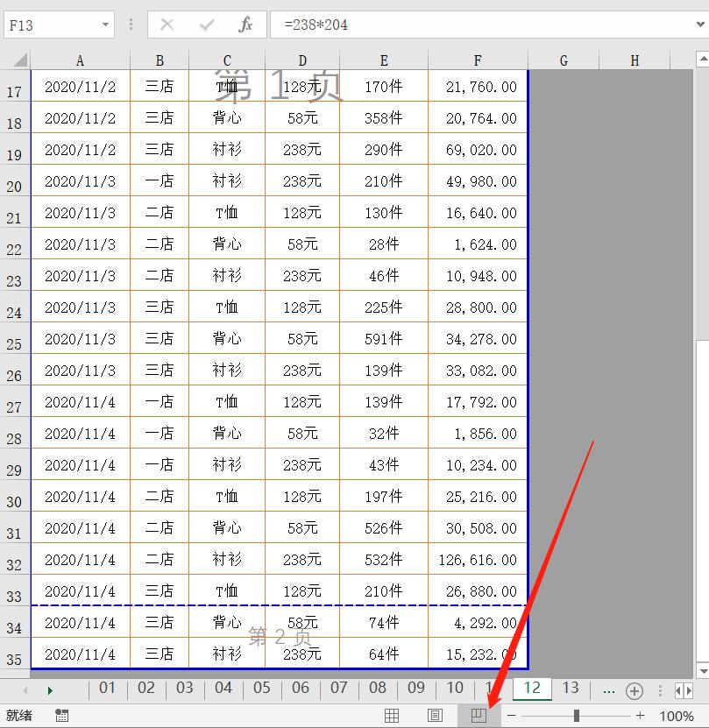The width and height of the screenshot is (709, 728).
Task: Open sheet tab 04
Action: [x=223, y=688]
